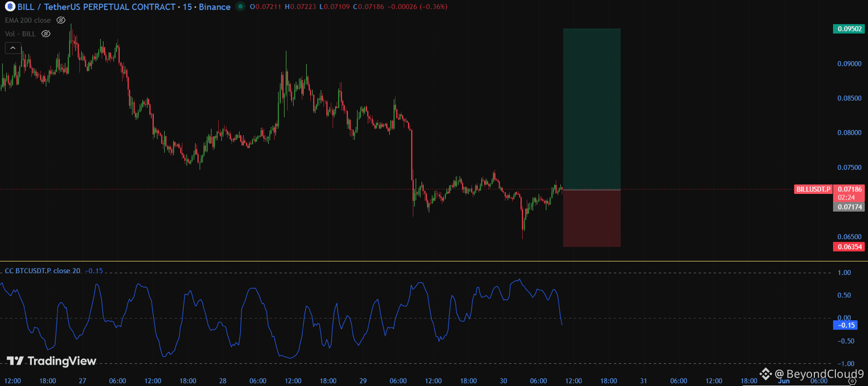868x386 pixels.
Task: Toggle visibility of the Vol · BILL indicator
Action: click(46, 34)
